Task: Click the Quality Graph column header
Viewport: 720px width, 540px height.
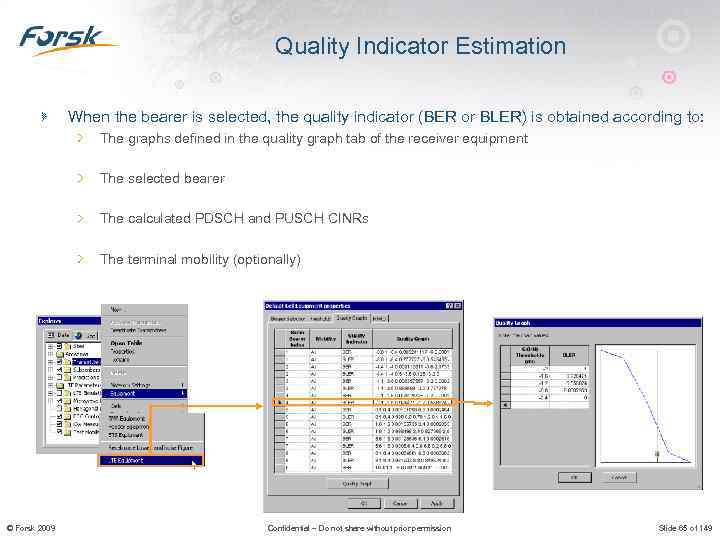Action: pyautogui.click(x=412, y=339)
